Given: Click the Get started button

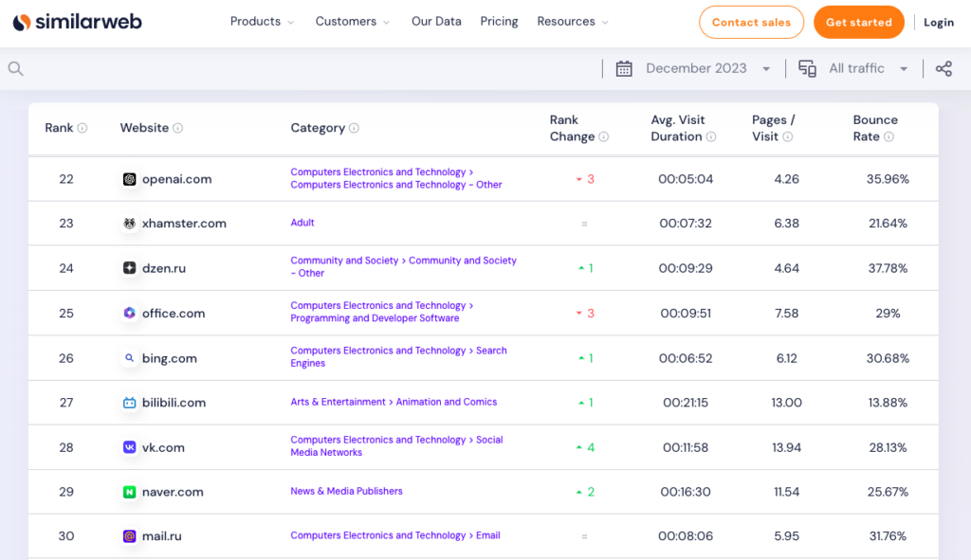Looking at the screenshot, I should [x=859, y=23].
